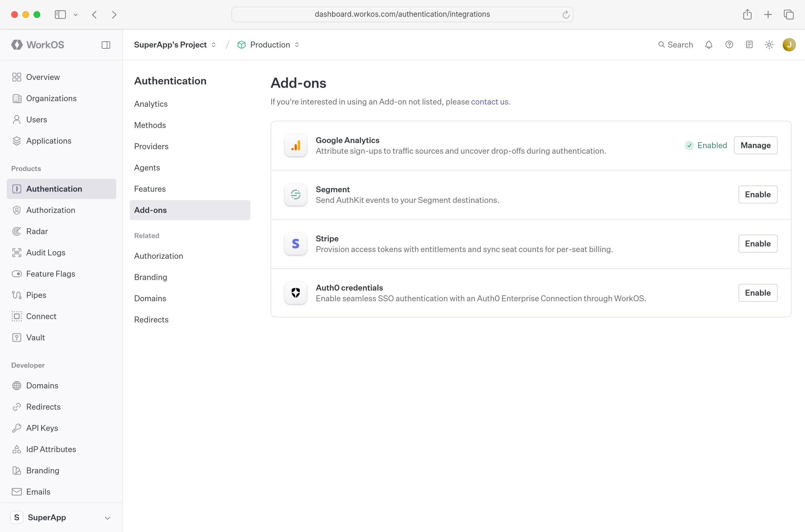Open Connect in the sidebar

click(61, 316)
